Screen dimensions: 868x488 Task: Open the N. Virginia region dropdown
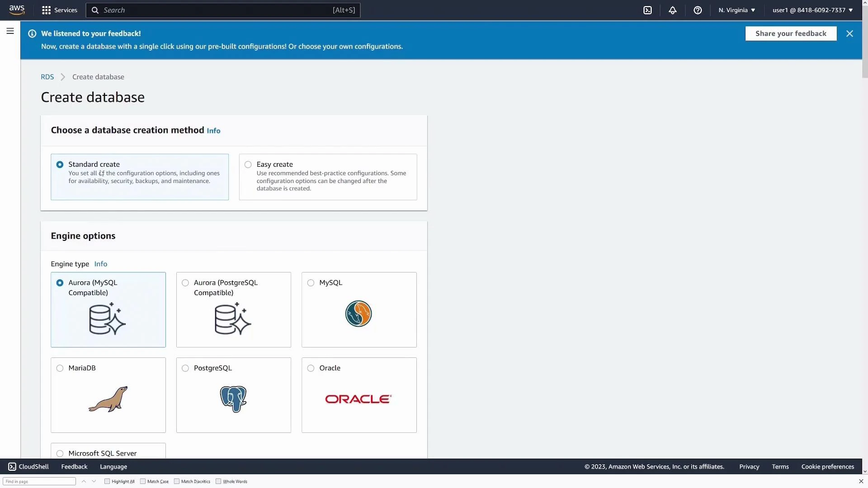point(736,10)
